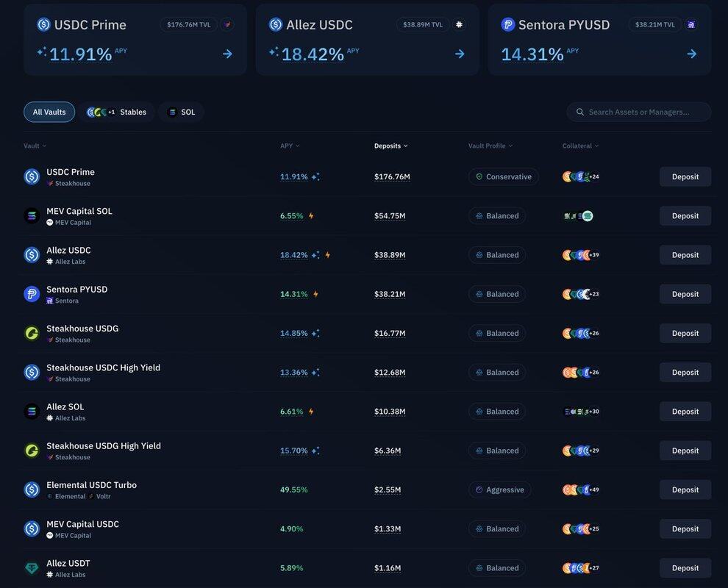Open the Steakhouse USDC High Yield vault name
The height and width of the screenshot is (588, 728).
coord(103,367)
